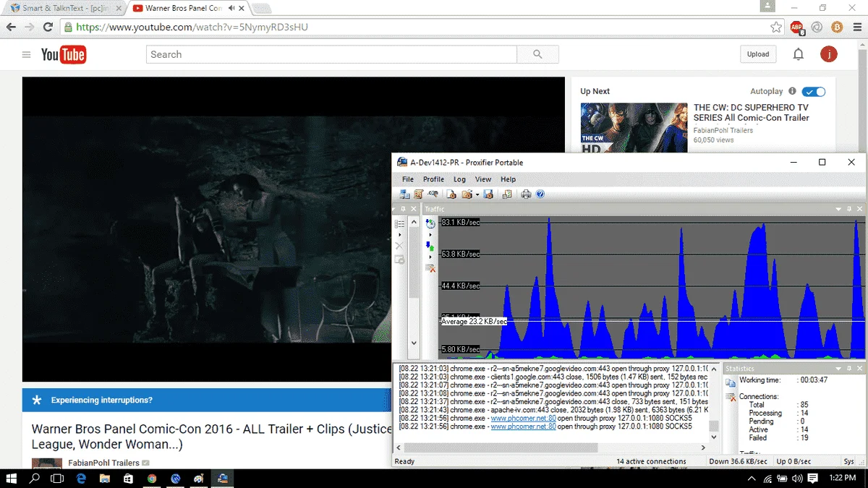Expand arrow under connections list view icon

(x=400, y=235)
